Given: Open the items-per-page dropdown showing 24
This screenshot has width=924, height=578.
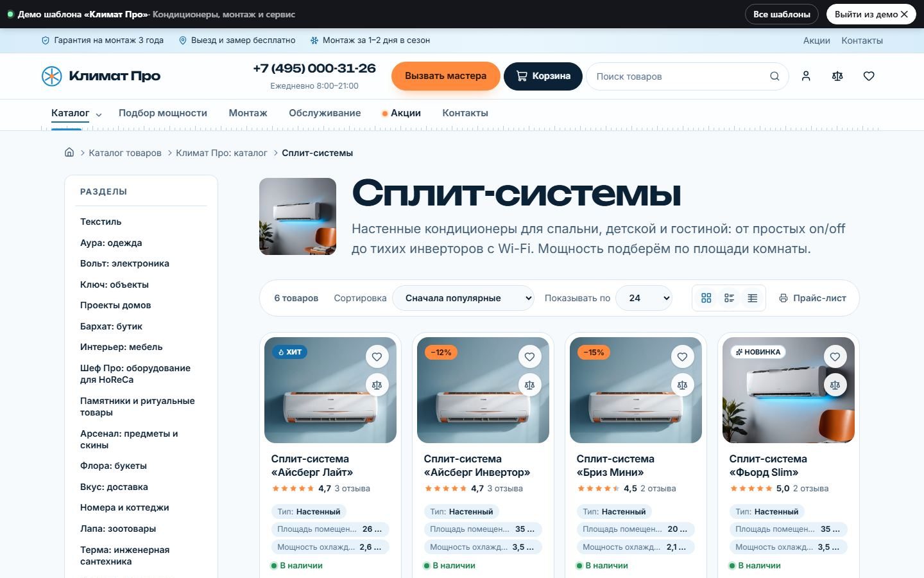Looking at the screenshot, I should click(644, 298).
